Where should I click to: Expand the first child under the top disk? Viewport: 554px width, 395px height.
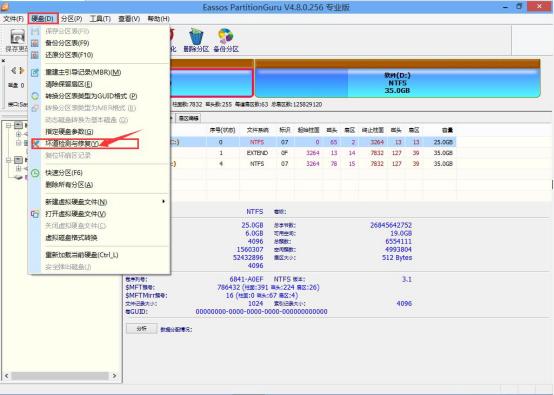pos(19,134)
